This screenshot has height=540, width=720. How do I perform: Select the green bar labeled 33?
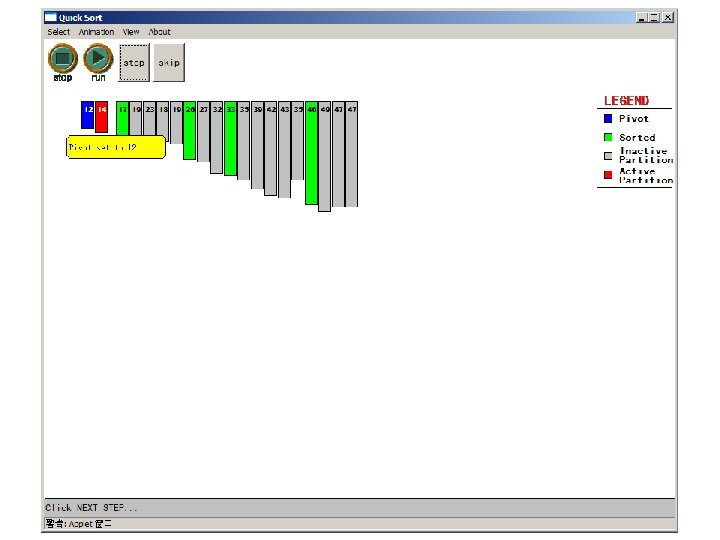pos(231,139)
